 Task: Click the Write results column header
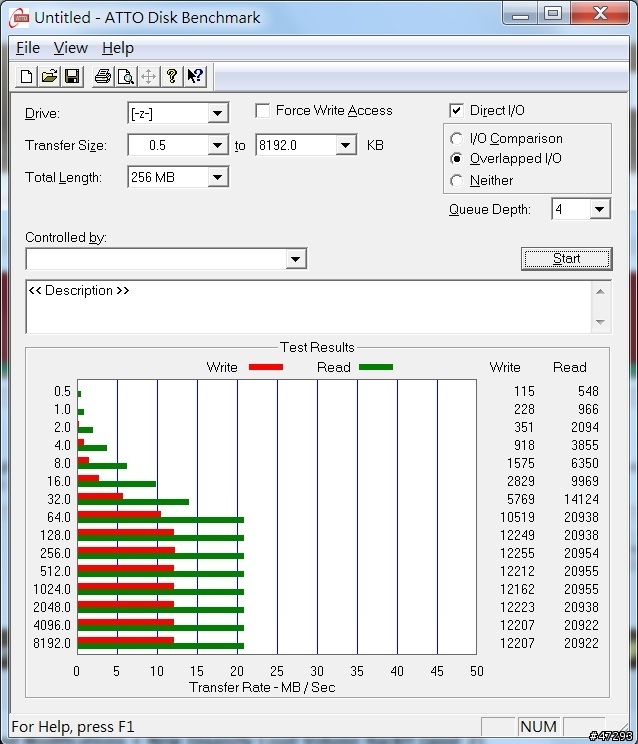point(505,367)
